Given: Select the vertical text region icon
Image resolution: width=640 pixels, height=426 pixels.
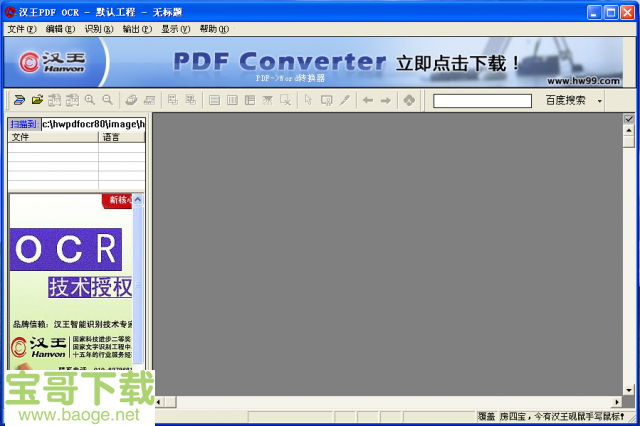Looking at the screenshot, I should (232, 100).
